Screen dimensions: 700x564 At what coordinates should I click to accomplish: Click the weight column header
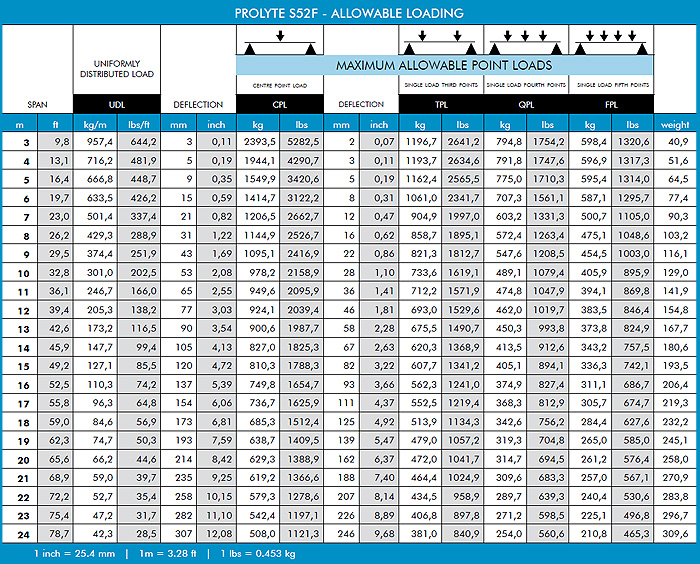click(675, 125)
